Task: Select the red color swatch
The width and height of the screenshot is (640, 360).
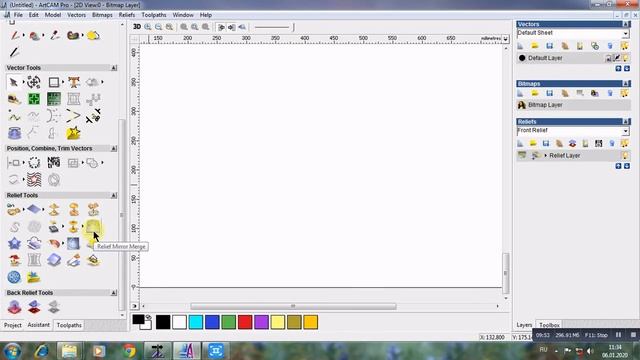Action: pyautogui.click(x=245, y=322)
